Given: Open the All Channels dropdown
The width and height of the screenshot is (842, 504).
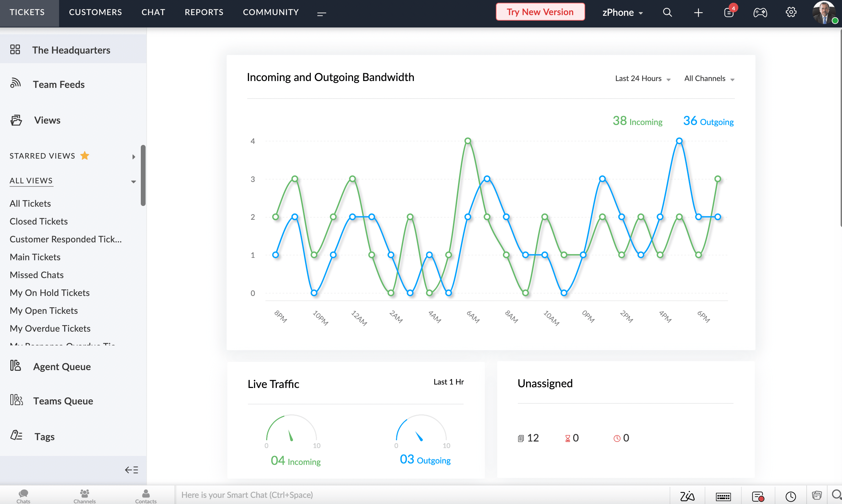Looking at the screenshot, I should click(x=709, y=78).
